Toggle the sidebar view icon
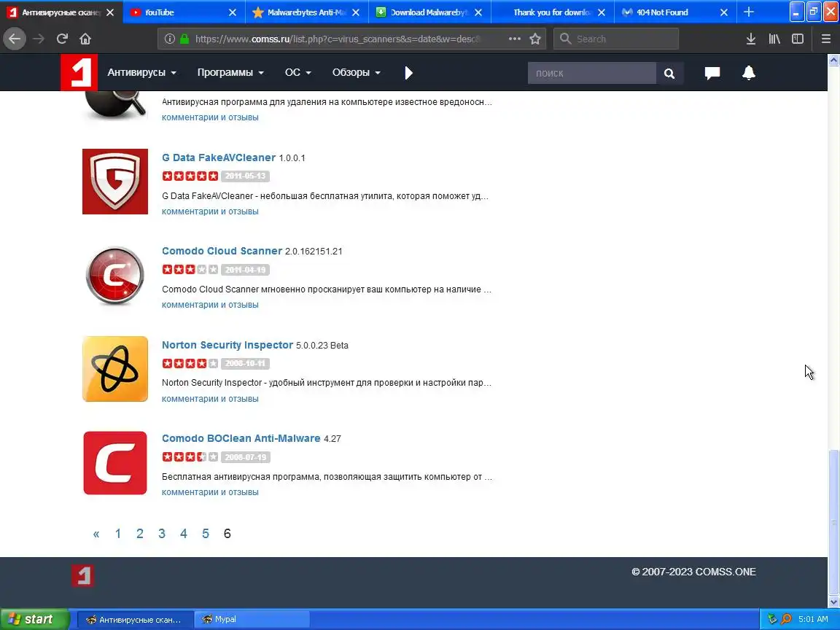Screen dimensions: 840x630 [x=798, y=39]
